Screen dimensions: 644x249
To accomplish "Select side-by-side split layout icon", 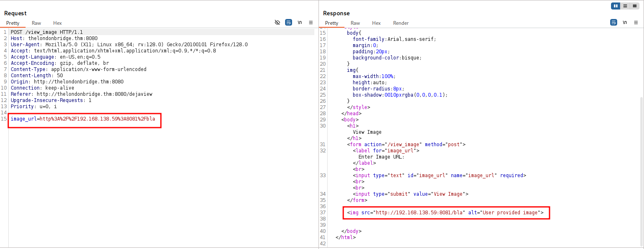I will coord(616,6).
